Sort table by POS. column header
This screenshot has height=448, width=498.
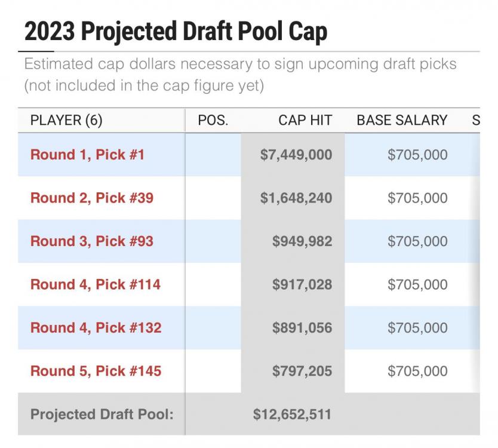pyautogui.click(x=213, y=120)
